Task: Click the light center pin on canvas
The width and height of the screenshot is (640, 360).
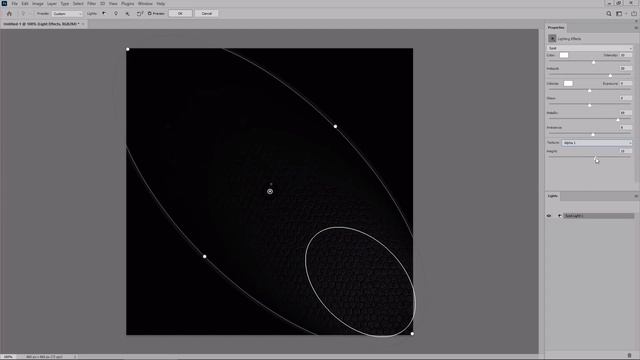Action: pyautogui.click(x=270, y=191)
